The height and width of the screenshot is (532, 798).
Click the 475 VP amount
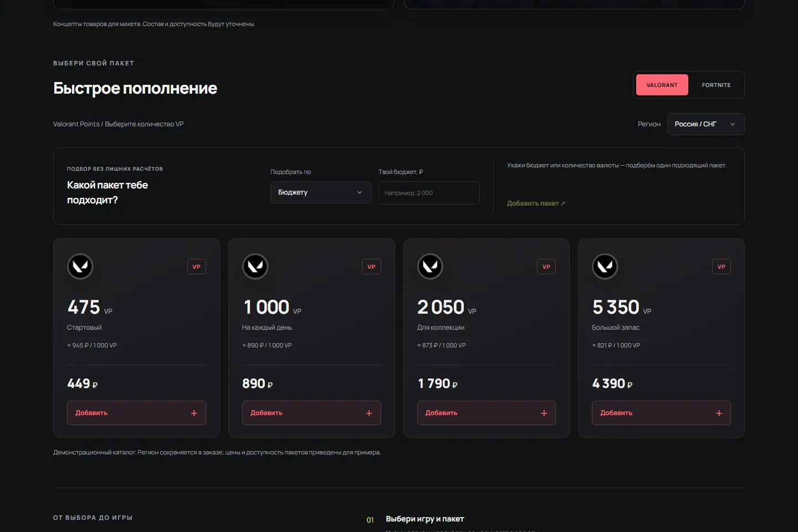[x=90, y=307]
